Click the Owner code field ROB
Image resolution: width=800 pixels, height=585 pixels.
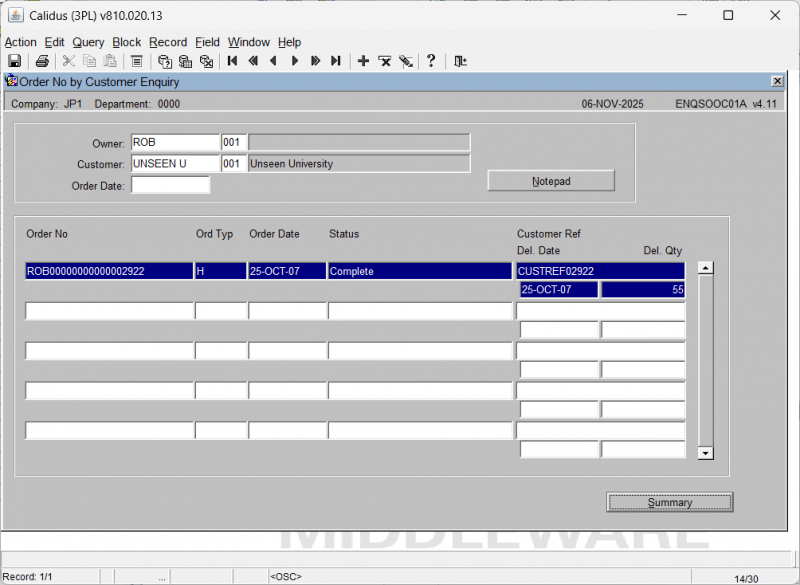[x=174, y=142]
